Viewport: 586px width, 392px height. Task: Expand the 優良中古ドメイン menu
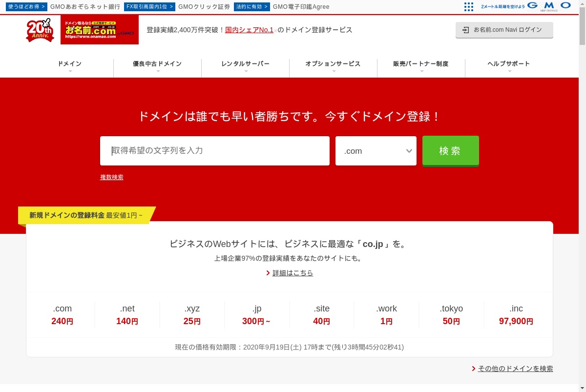tap(157, 66)
